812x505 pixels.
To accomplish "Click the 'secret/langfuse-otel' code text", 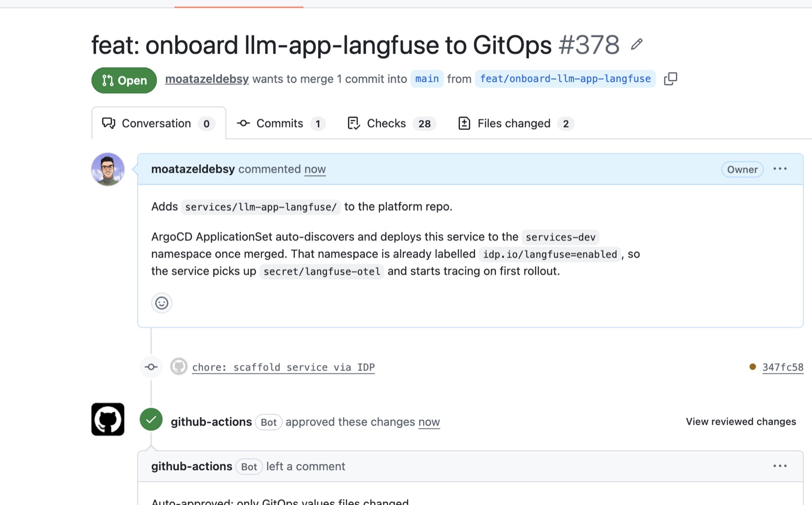I will 322,272.
